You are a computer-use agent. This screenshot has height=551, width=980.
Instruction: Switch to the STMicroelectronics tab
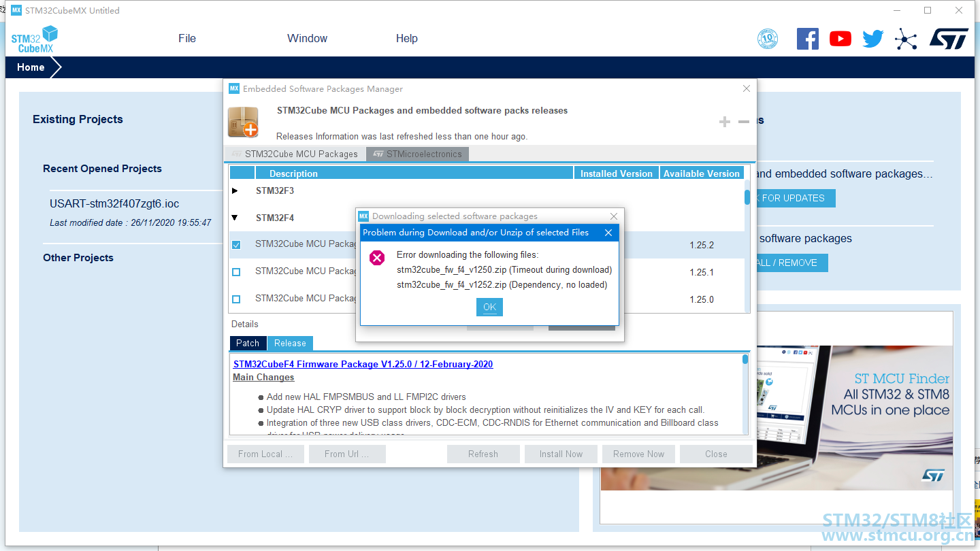pos(417,154)
